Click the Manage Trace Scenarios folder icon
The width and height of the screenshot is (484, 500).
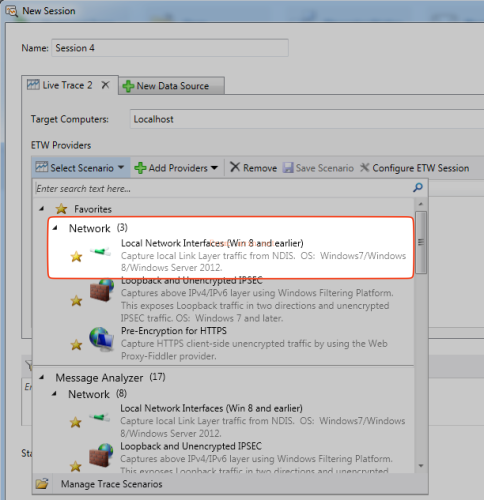point(42,483)
